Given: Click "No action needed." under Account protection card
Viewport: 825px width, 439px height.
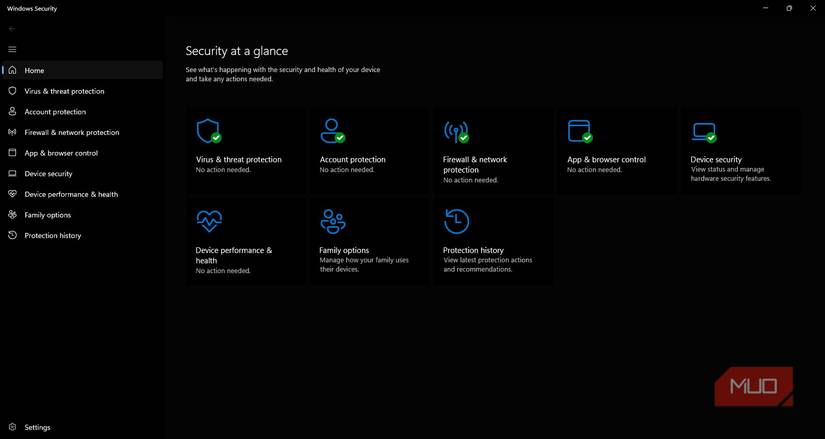Looking at the screenshot, I should (347, 170).
